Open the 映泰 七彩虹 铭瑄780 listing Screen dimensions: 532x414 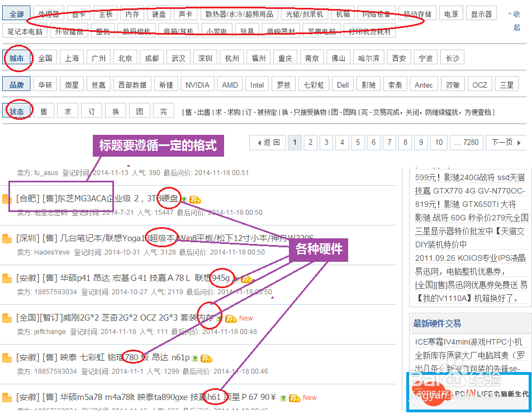pyautogui.click(x=103, y=357)
